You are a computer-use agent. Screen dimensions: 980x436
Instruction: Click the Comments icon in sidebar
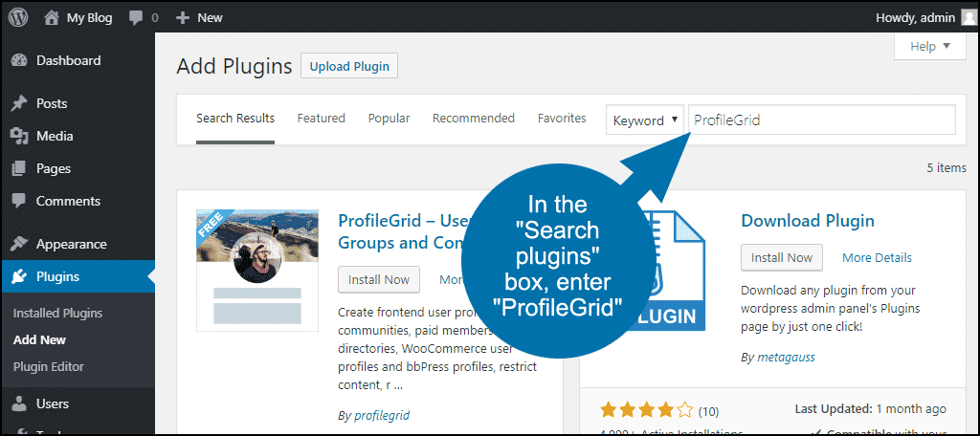click(19, 201)
